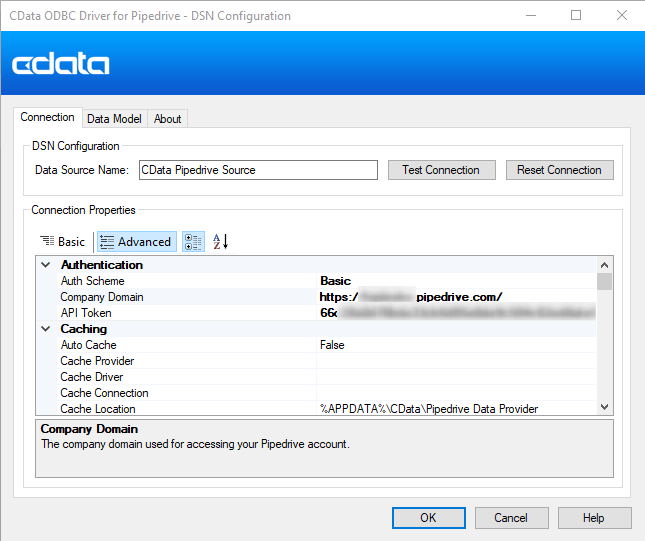Switch to Categorized view icon
The height and width of the screenshot is (541, 645).
(193, 242)
